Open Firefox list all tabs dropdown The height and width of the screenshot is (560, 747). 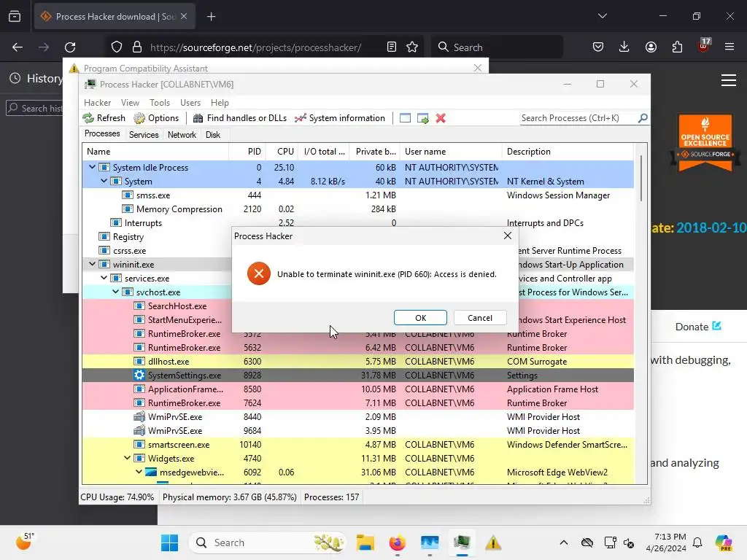[602, 16]
